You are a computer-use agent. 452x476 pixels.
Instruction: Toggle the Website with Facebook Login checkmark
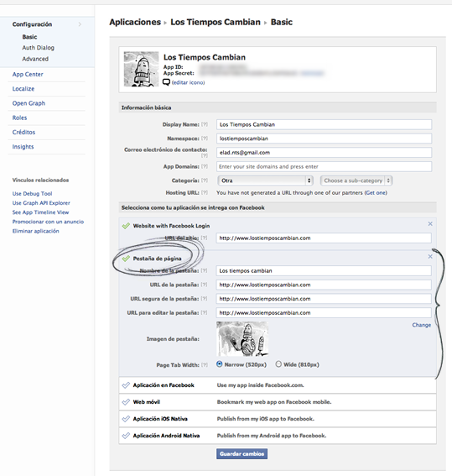click(x=126, y=226)
